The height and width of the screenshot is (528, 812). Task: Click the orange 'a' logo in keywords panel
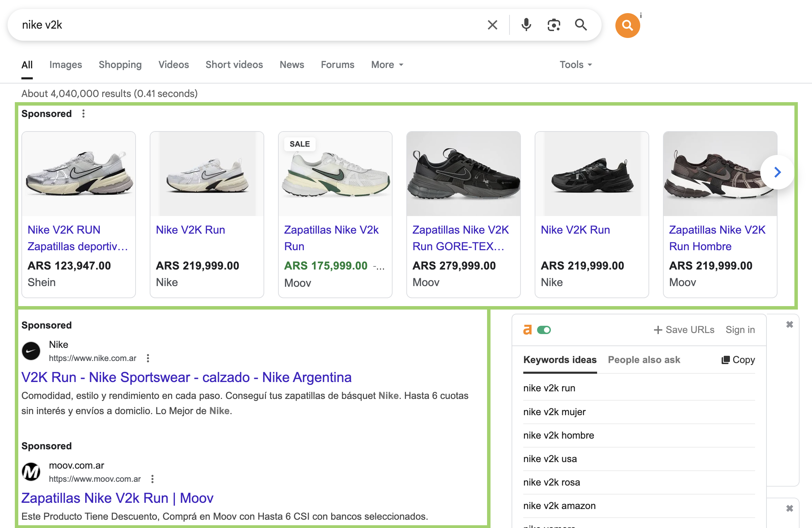coord(527,330)
